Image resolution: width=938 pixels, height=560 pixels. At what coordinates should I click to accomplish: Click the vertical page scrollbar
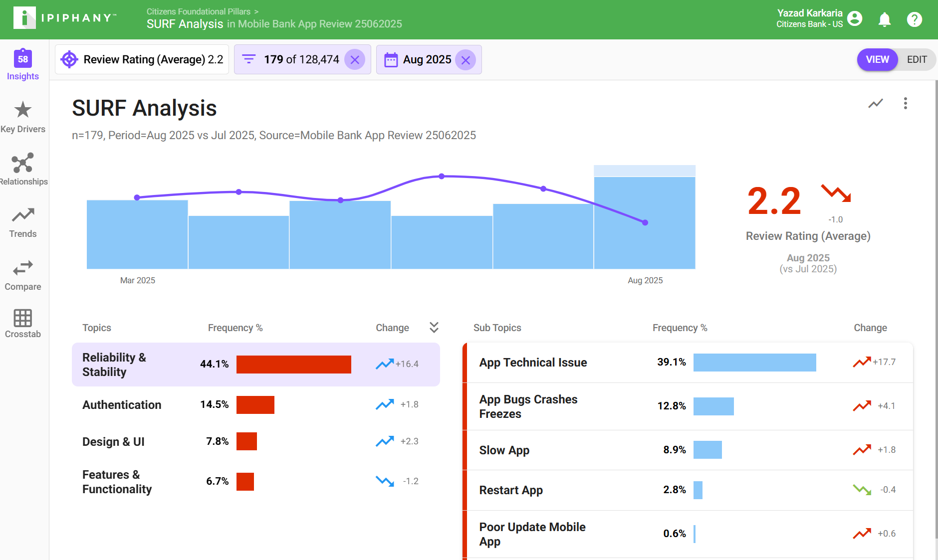[936, 309]
